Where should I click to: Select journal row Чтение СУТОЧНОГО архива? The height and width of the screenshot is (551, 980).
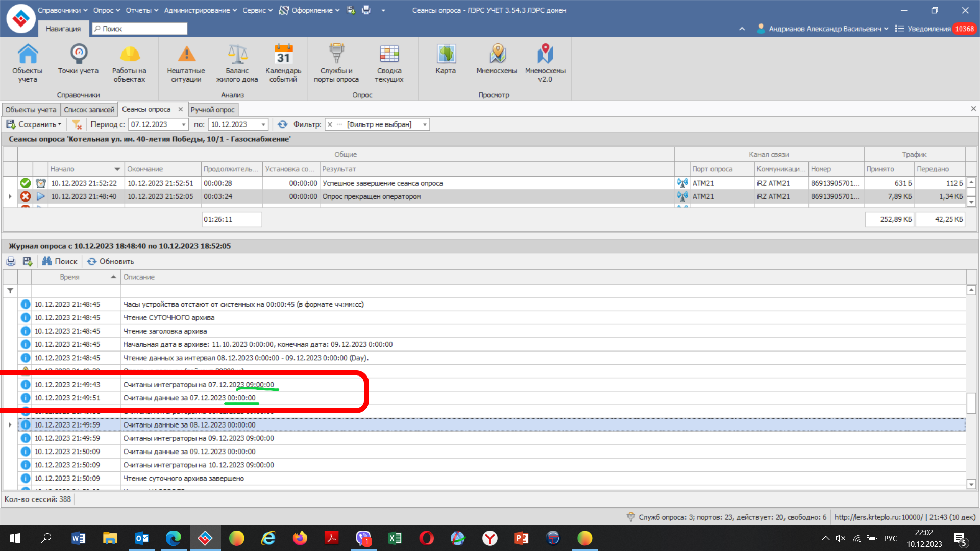pos(492,317)
